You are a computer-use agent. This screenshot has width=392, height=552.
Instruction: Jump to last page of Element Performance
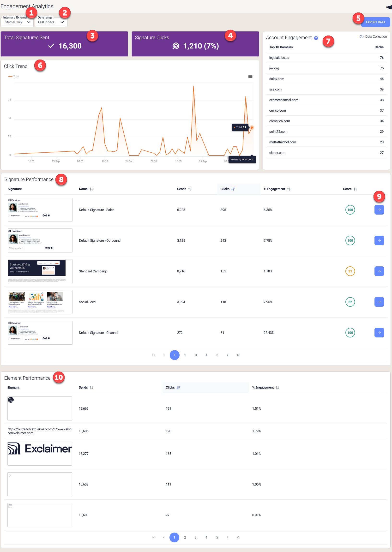pos(238,537)
